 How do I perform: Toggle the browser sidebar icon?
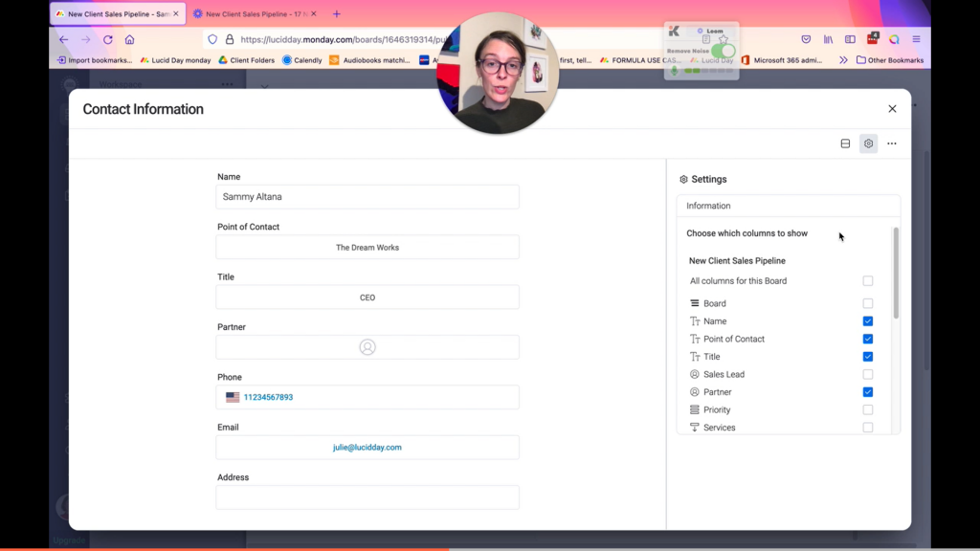coord(850,39)
